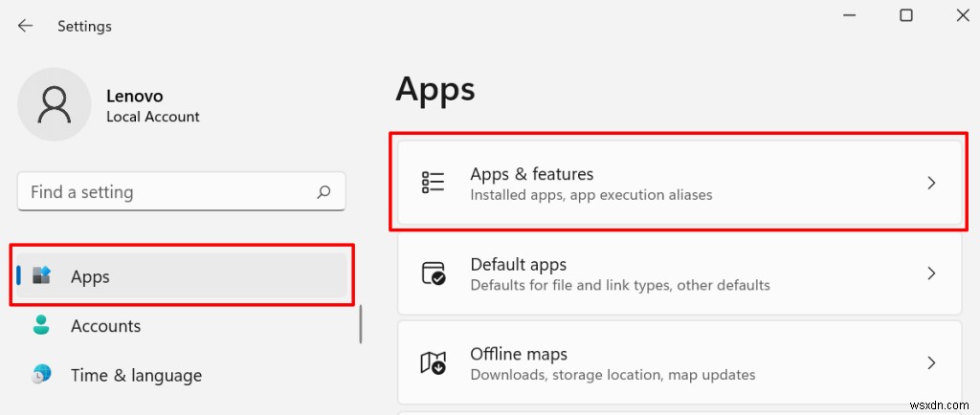Image resolution: width=980 pixels, height=415 pixels.
Task: Expand Apps & features with its chevron
Action: [x=931, y=183]
